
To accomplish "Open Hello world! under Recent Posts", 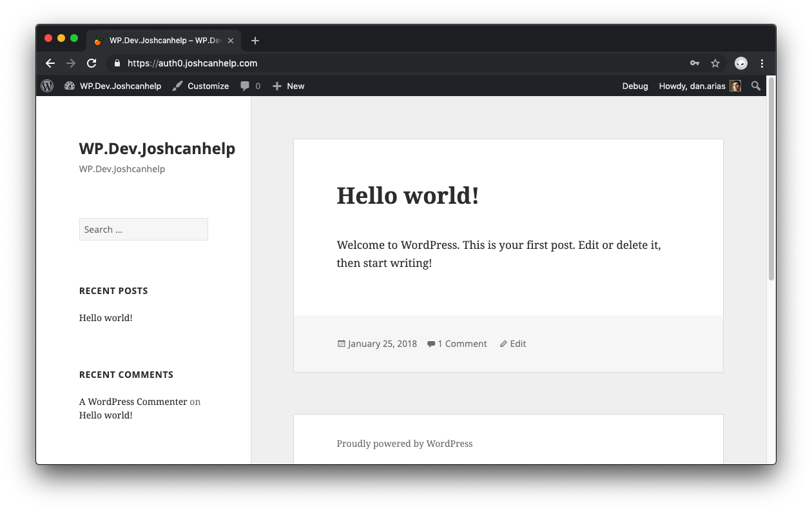I will click(x=106, y=318).
